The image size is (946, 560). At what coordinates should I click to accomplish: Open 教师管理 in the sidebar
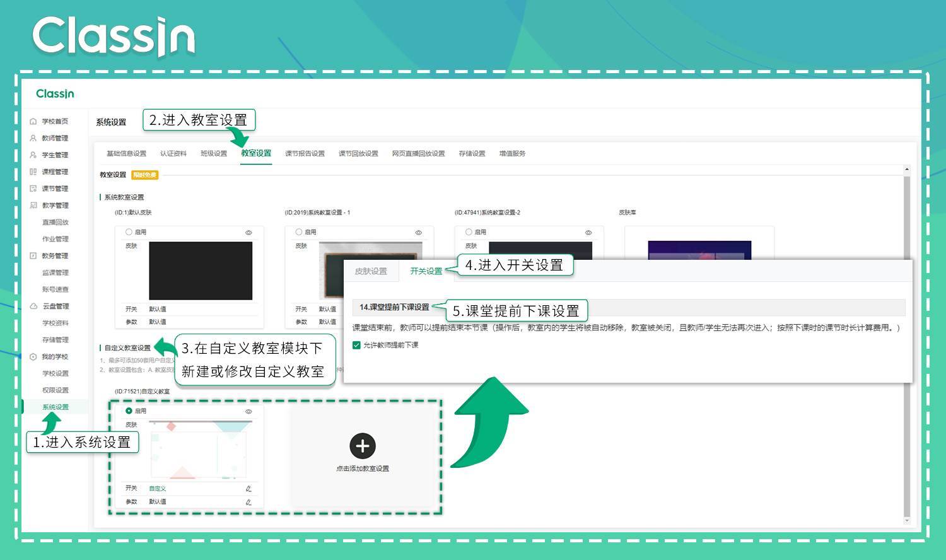point(55,138)
